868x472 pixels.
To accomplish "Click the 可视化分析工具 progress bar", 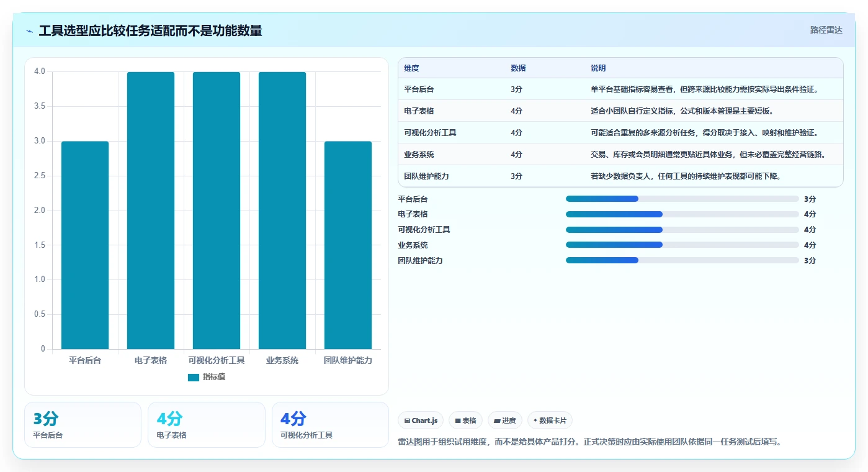I will tap(682, 230).
